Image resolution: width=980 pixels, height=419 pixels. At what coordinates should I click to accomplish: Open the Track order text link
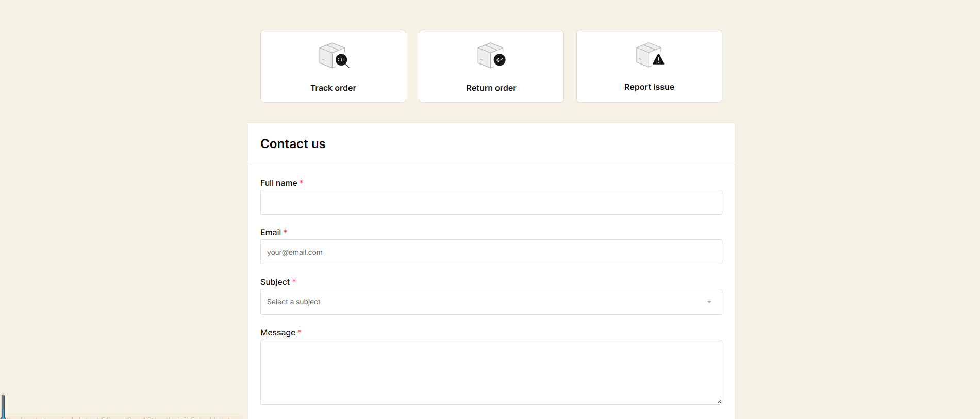point(333,88)
